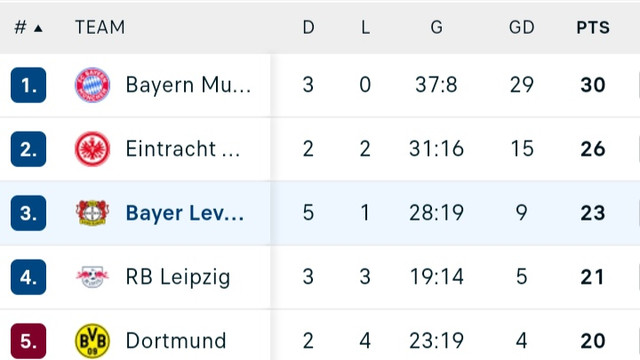Image resolution: width=640 pixels, height=360 pixels.
Task: Click the Dortmund BVB 09 logo
Action: 93,341
